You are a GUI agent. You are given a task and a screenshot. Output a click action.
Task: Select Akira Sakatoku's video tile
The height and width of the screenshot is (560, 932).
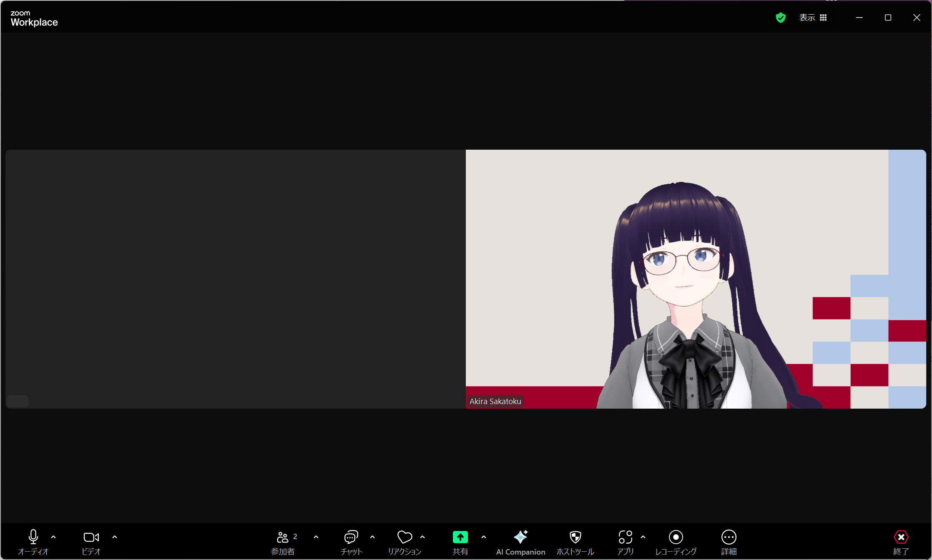tap(696, 279)
